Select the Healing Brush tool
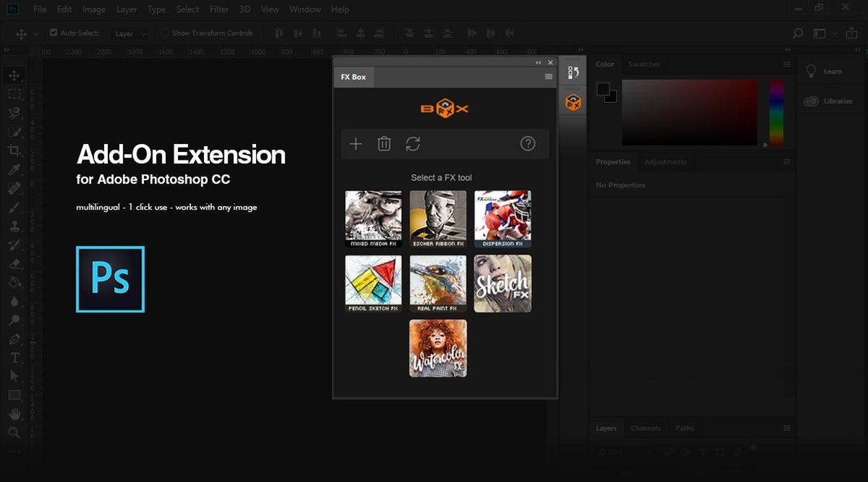 click(14, 188)
